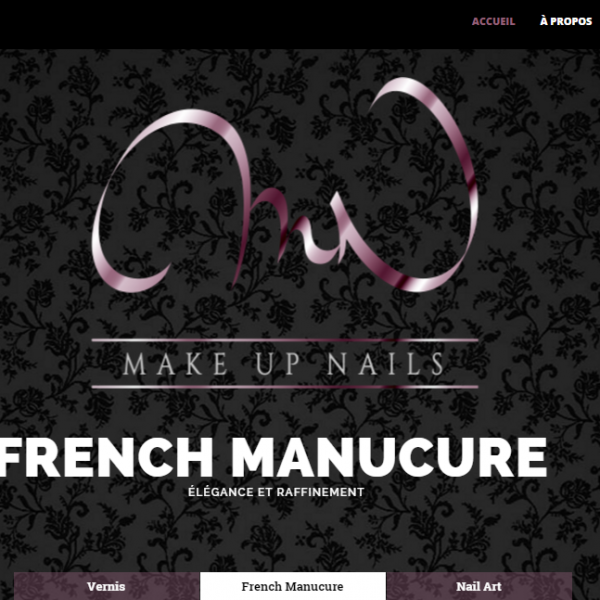
Task: Click the word MAKE in the logo
Action: tap(176, 364)
